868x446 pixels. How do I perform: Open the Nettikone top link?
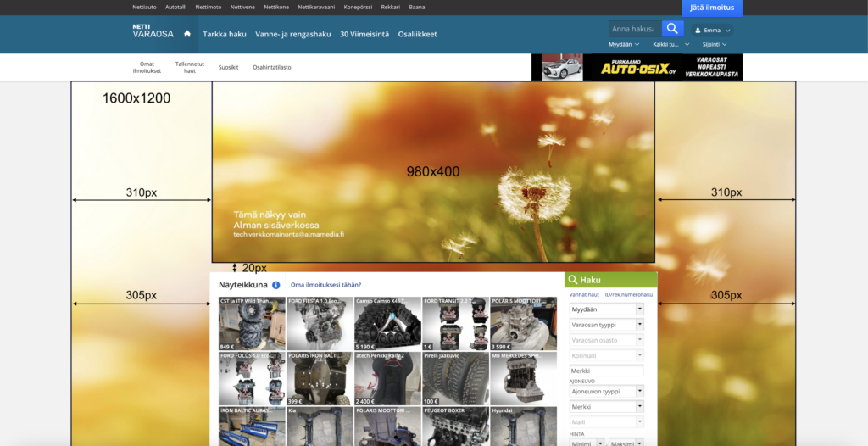coord(276,7)
